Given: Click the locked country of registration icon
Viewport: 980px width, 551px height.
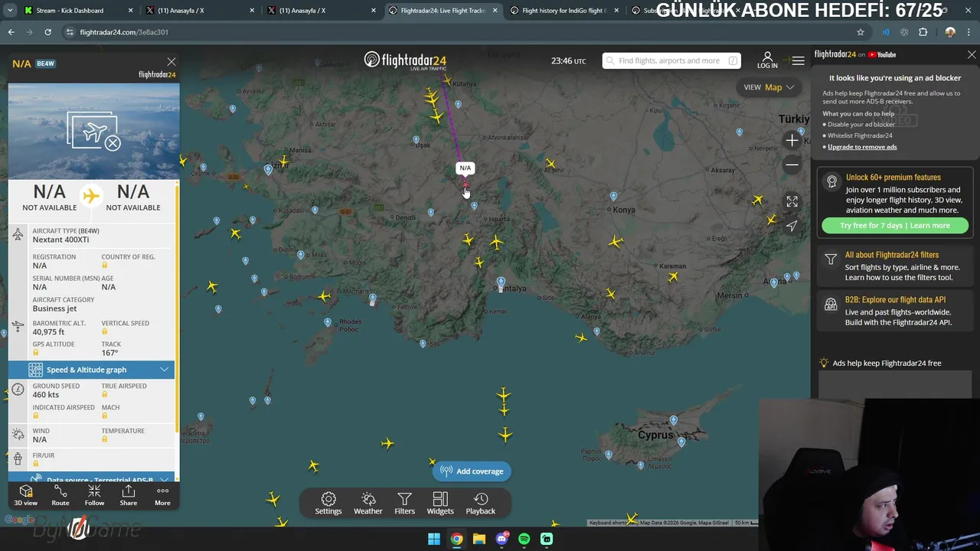Looking at the screenshot, I should pyautogui.click(x=105, y=265).
